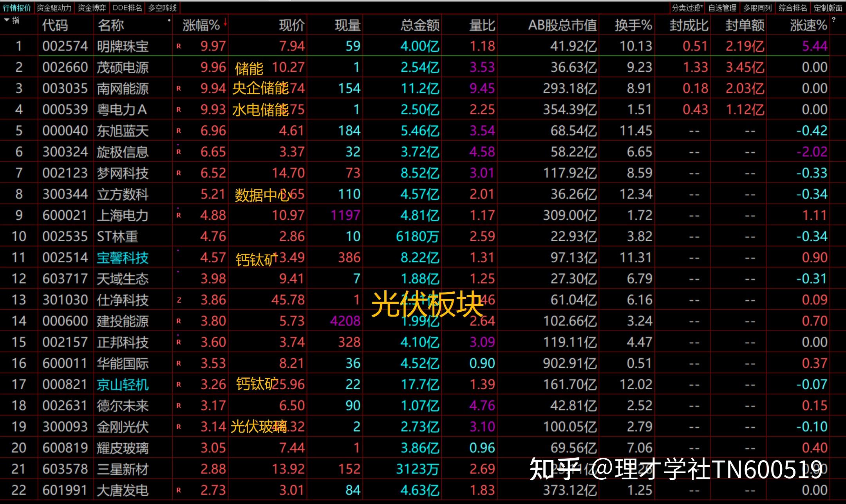Open 分类过滤 option
Screen dimensions: 846x504
click(x=687, y=8)
